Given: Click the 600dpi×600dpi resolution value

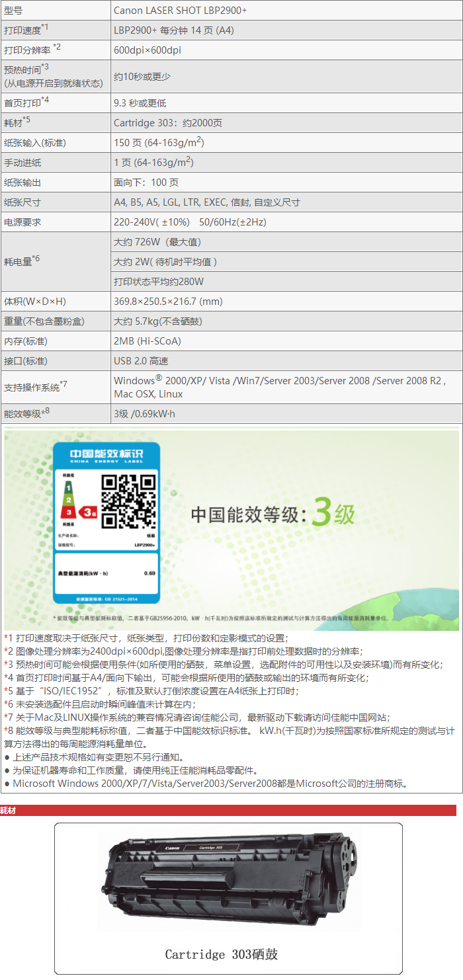Looking at the screenshot, I should pos(147,50).
